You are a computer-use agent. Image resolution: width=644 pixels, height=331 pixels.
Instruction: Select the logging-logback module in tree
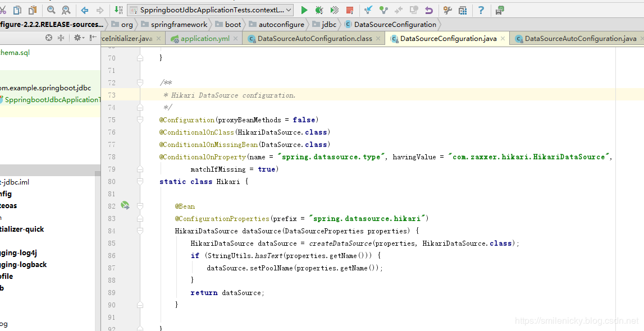(x=24, y=265)
